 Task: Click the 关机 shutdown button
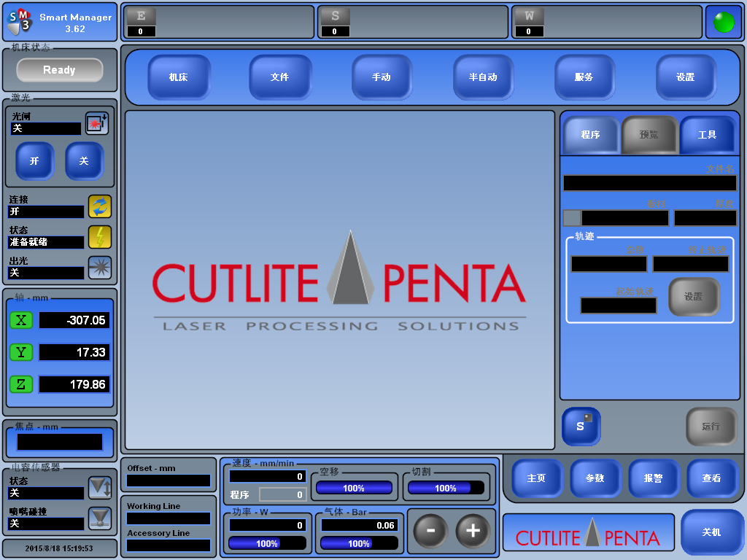(x=712, y=532)
